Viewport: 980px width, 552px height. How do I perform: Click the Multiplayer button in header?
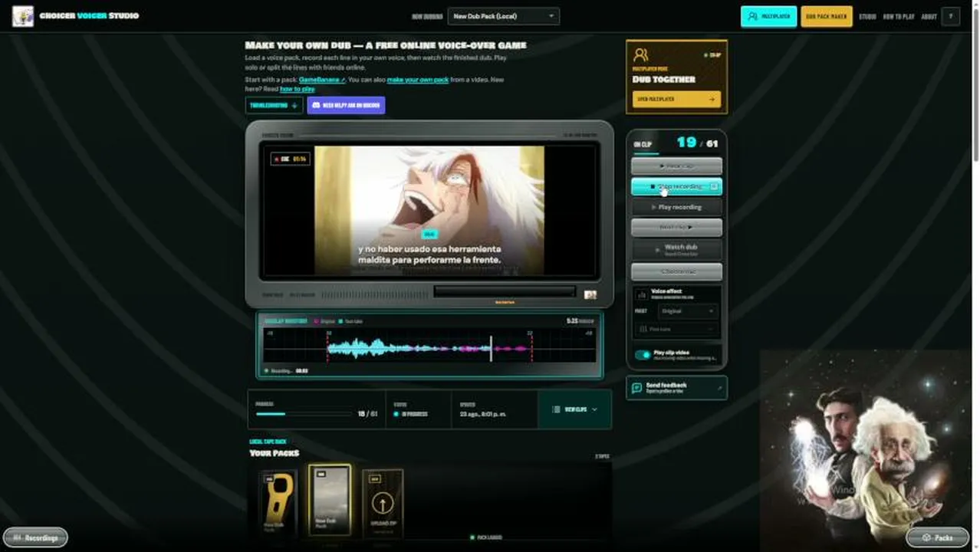pos(769,16)
